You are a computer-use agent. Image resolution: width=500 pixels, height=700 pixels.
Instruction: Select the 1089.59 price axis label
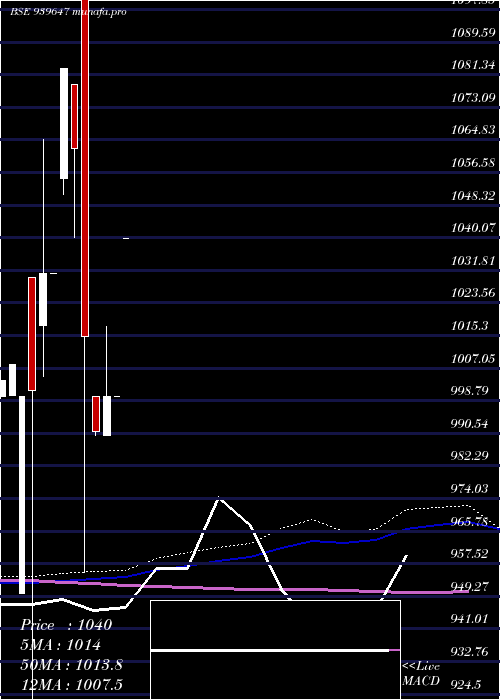[x=473, y=33]
